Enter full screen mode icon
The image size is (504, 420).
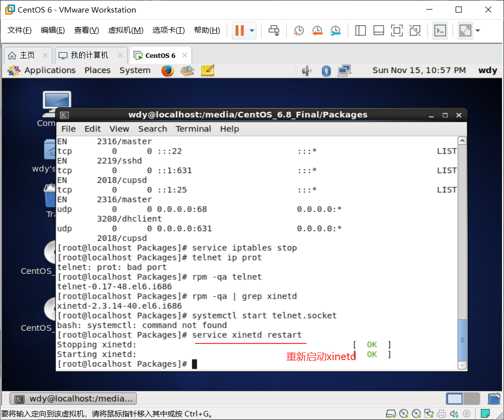point(397,31)
